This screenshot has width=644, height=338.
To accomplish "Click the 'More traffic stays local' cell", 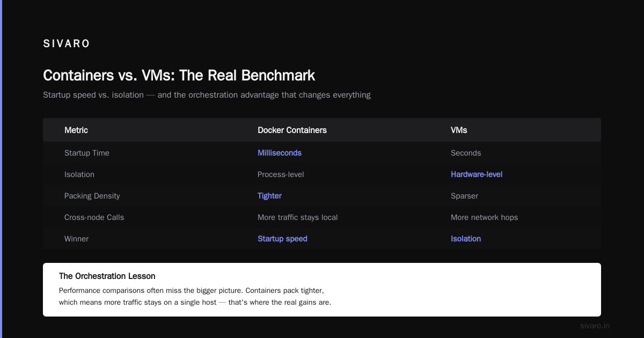I will [x=298, y=217].
